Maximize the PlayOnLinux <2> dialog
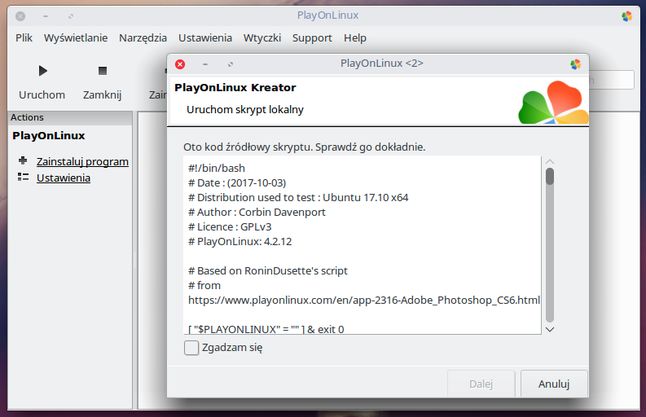646x417 pixels. tap(230, 64)
